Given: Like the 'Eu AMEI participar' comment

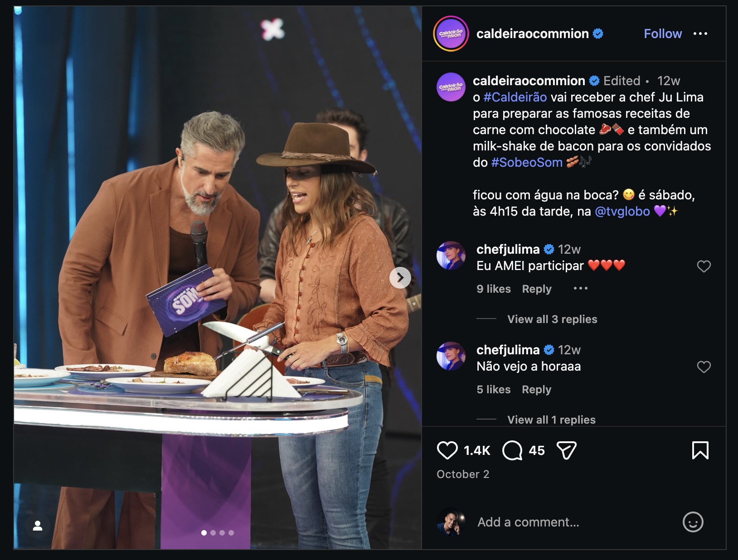Looking at the screenshot, I should [704, 266].
